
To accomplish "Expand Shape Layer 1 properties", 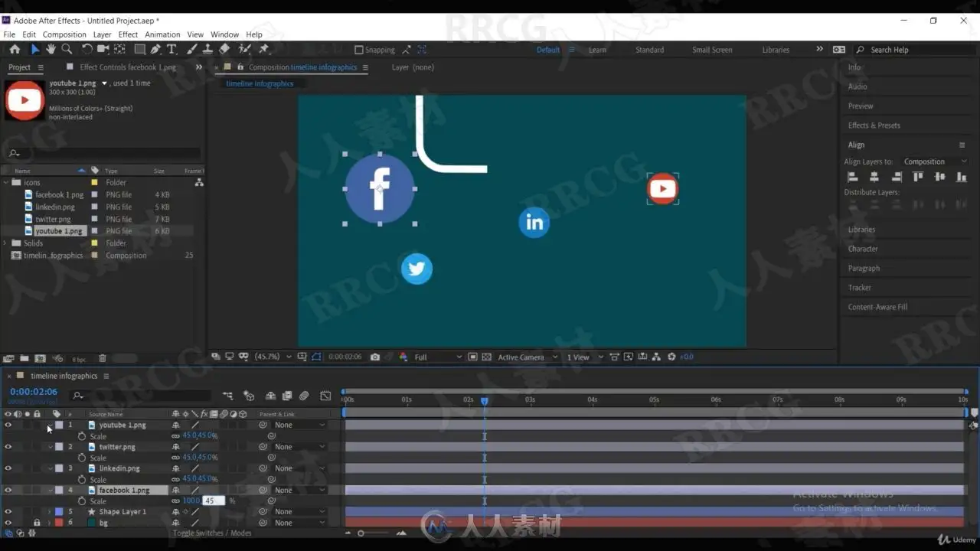I will [50, 511].
